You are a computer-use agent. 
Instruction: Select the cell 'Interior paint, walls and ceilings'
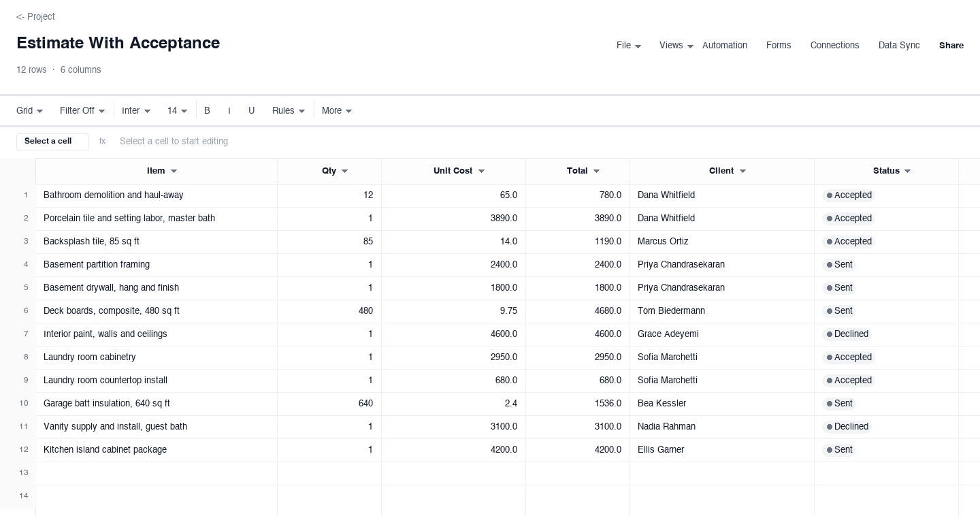click(x=157, y=334)
